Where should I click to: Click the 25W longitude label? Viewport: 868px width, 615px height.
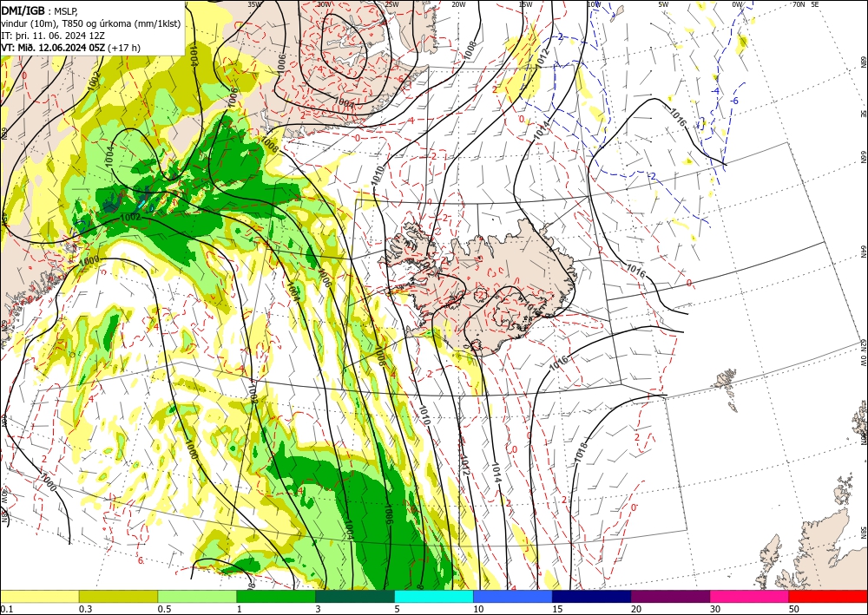coord(391,4)
